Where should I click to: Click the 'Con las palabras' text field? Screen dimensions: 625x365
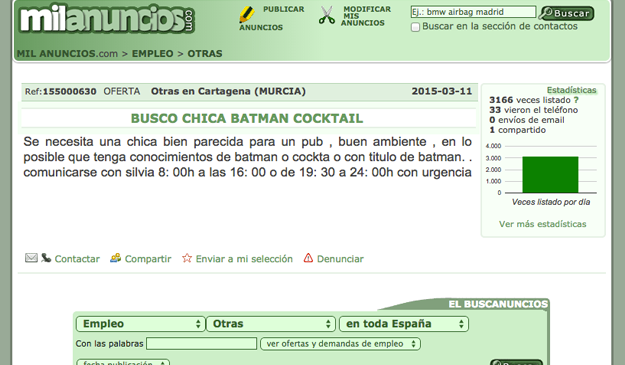tap(201, 343)
